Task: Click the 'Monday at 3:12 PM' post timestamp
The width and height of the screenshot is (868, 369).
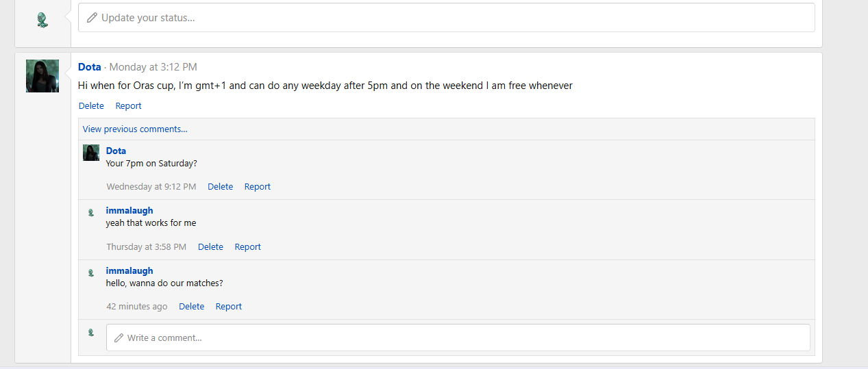Action: pos(153,67)
